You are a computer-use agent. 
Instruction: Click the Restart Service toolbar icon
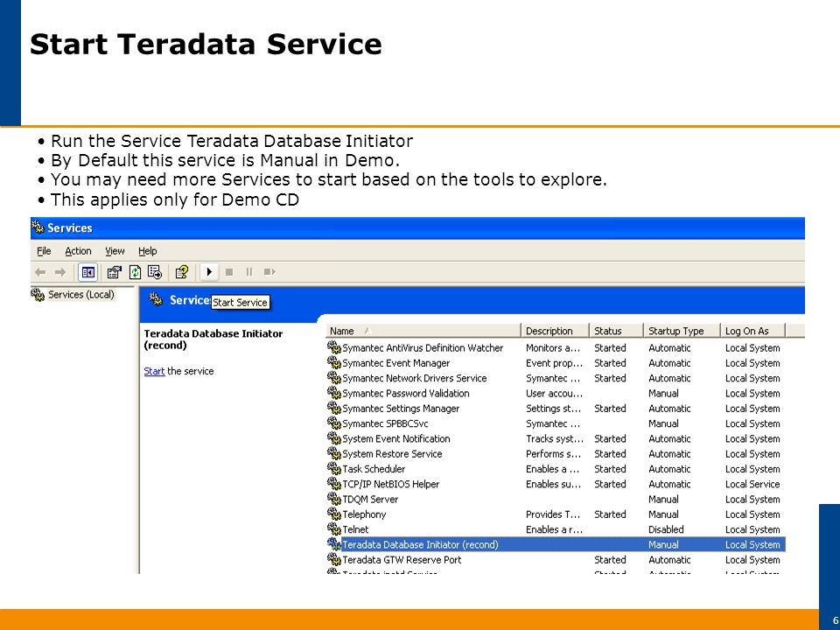point(269,272)
